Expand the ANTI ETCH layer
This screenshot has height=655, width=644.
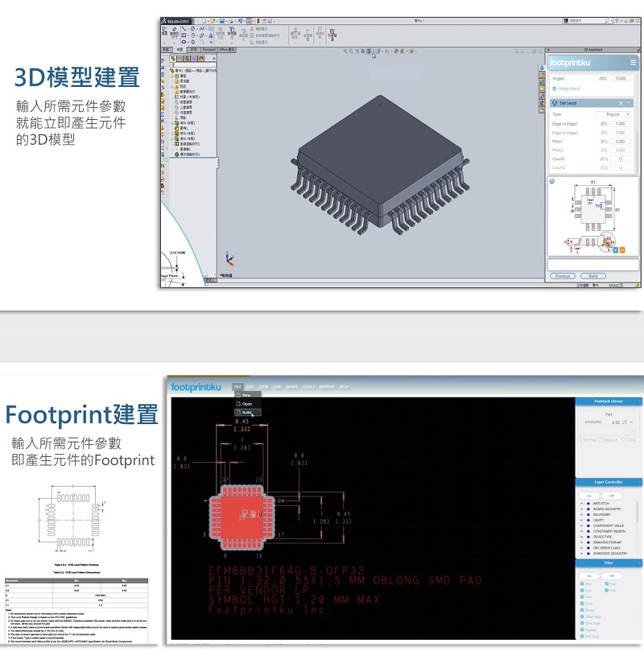tap(582, 504)
